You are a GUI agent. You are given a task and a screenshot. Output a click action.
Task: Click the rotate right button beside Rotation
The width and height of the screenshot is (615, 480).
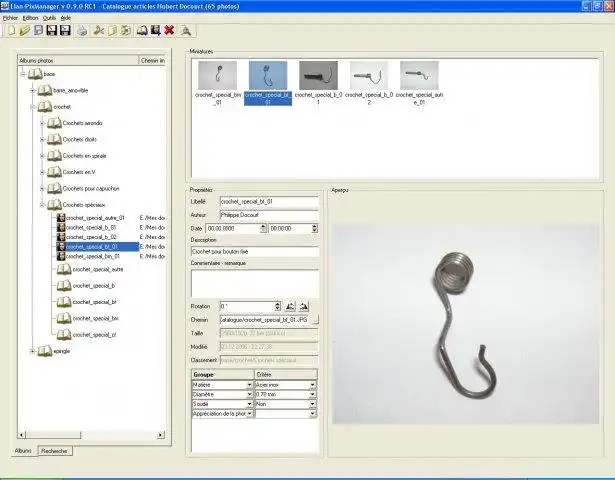(x=304, y=306)
